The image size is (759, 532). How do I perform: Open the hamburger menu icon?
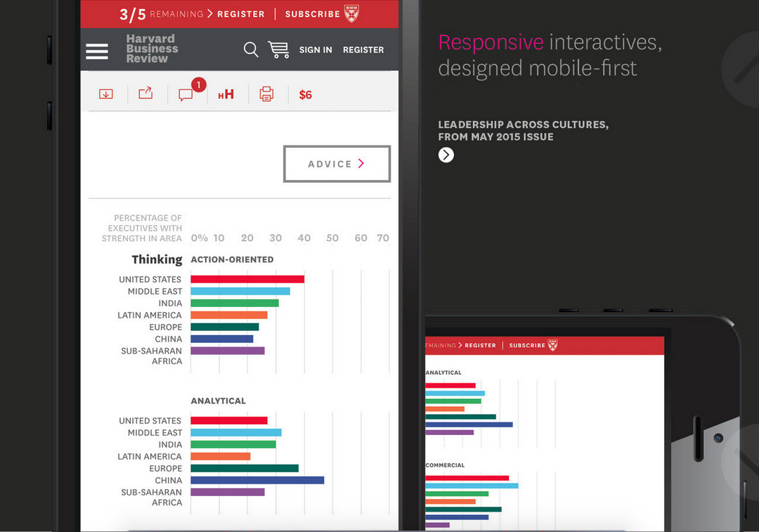[97, 51]
